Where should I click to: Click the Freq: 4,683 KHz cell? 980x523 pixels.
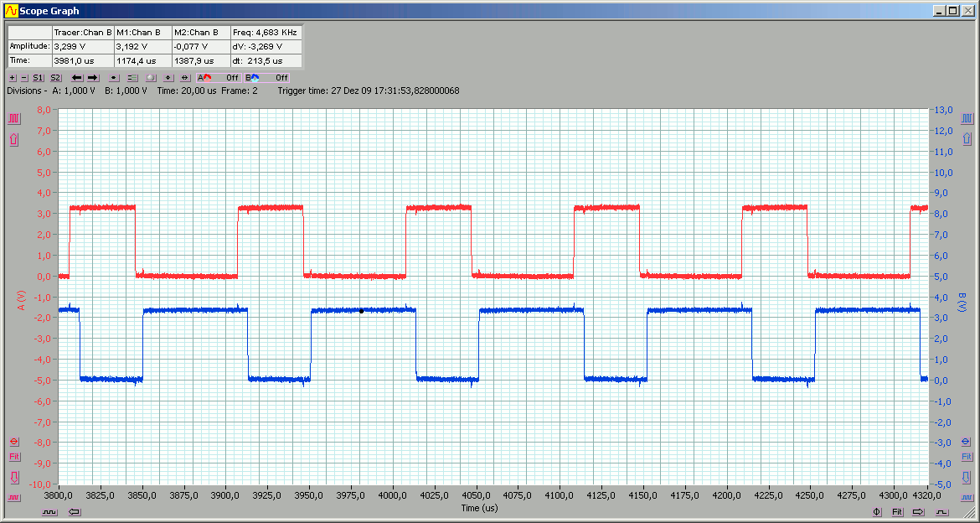[x=266, y=32]
